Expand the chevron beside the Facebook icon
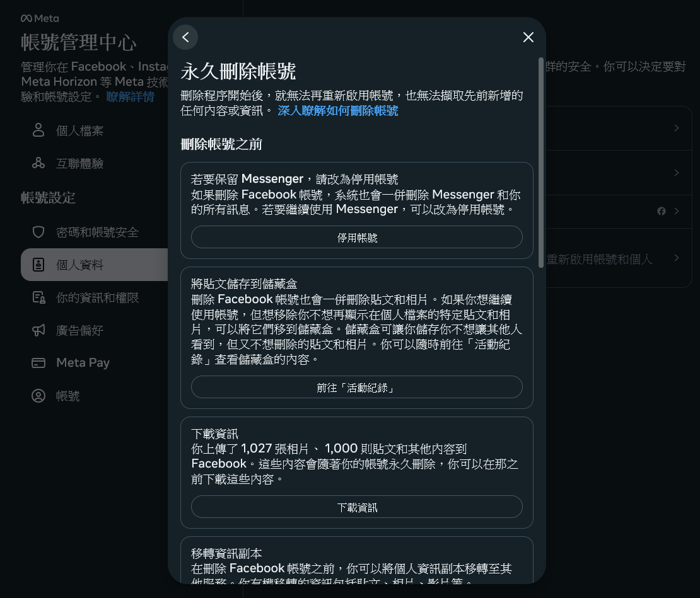The image size is (700, 598). click(676, 211)
